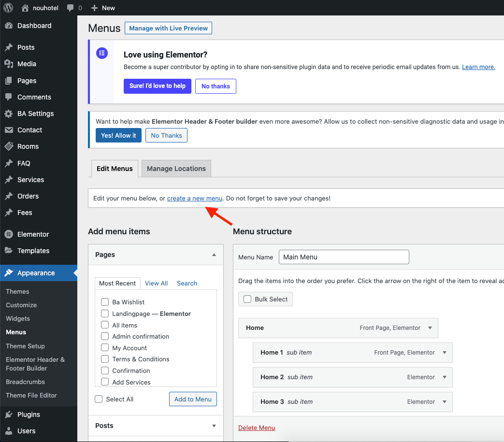Screen dimensions: 504x442
Task: Open Dashboard via its gauge icon
Action: [9, 26]
